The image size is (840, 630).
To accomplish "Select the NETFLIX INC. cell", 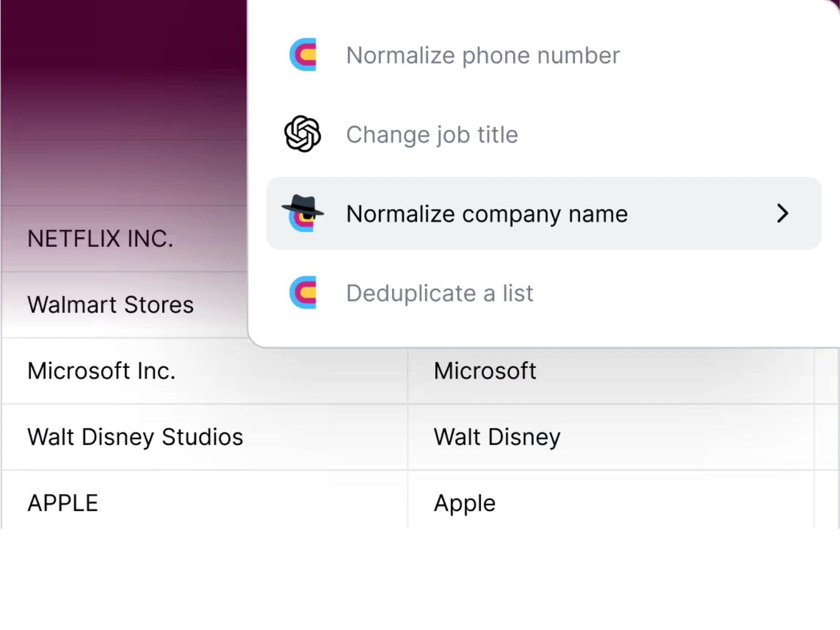I will [100, 239].
